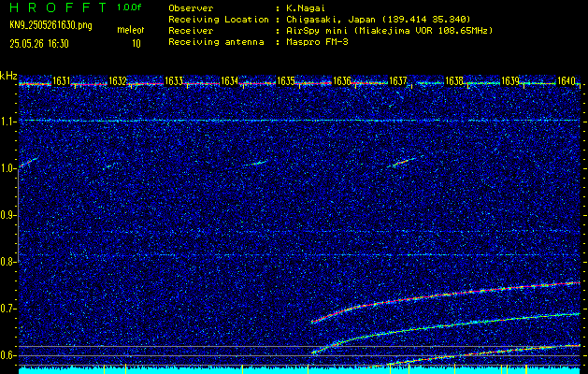This screenshot has width=588, height=374.
Task: Click the date stamp 25.05.26 16:30
Action: 39,44
